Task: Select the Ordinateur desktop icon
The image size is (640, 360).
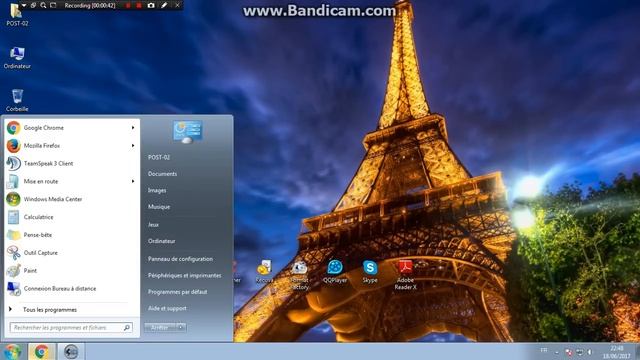Action: (x=17, y=58)
